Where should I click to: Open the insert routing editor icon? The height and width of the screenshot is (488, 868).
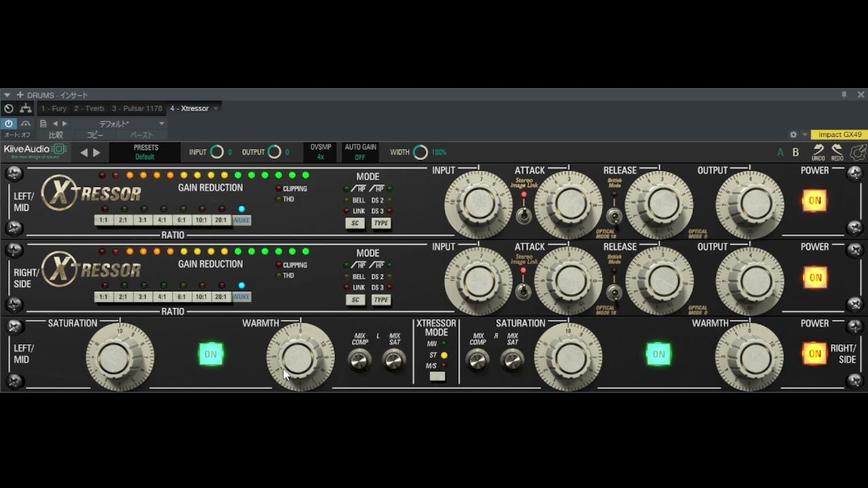coord(26,108)
